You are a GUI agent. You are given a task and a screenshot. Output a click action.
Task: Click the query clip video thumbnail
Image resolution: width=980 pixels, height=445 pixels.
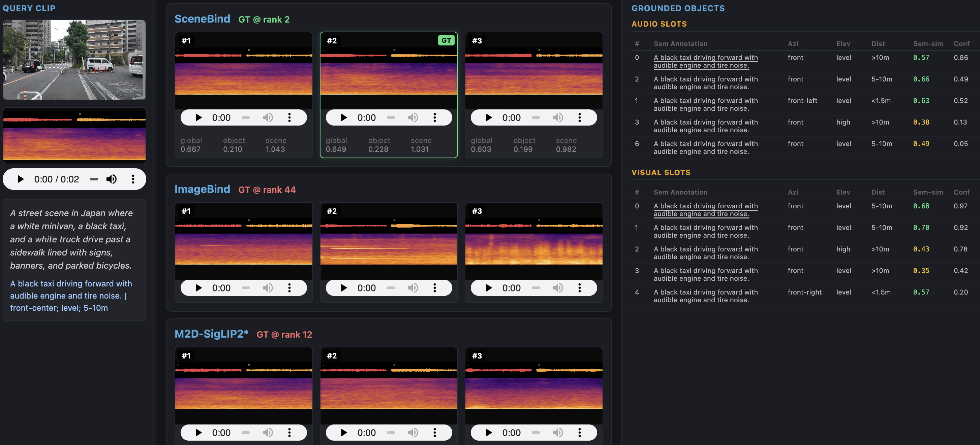pyautogui.click(x=74, y=60)
